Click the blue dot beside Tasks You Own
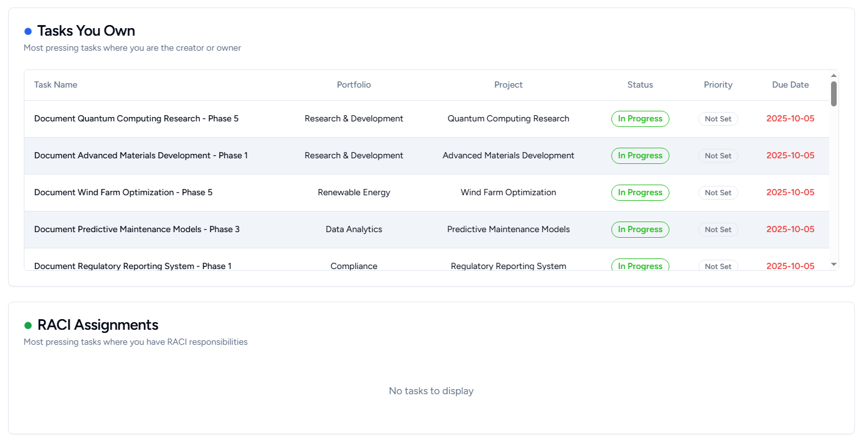Screen dimensions: 868x448 click(x=28, y=31)
